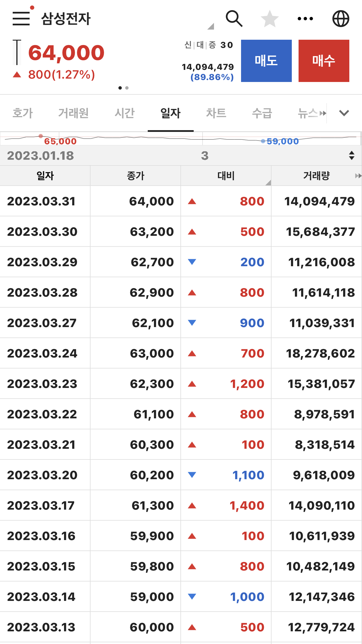The width and height of the screenshot is (362, 644).
Task: Click volume 18,278,602
Action: click(x=320, y=354)
